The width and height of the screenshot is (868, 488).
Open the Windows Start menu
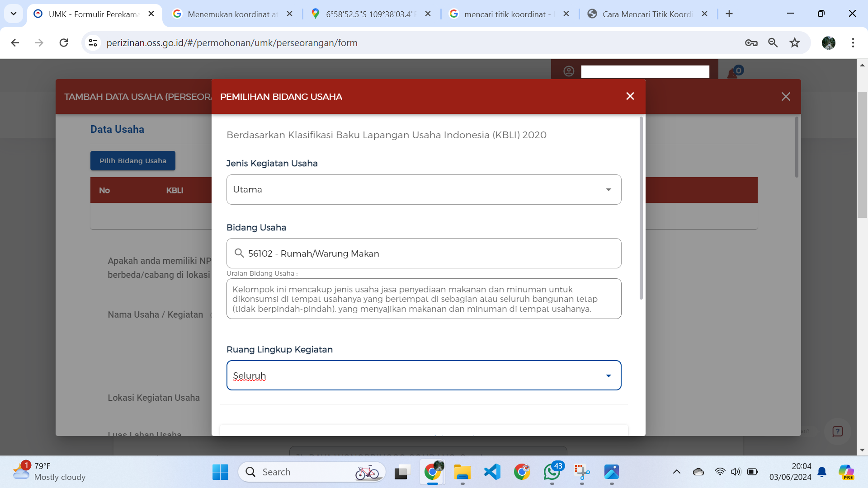coord(220,472)
